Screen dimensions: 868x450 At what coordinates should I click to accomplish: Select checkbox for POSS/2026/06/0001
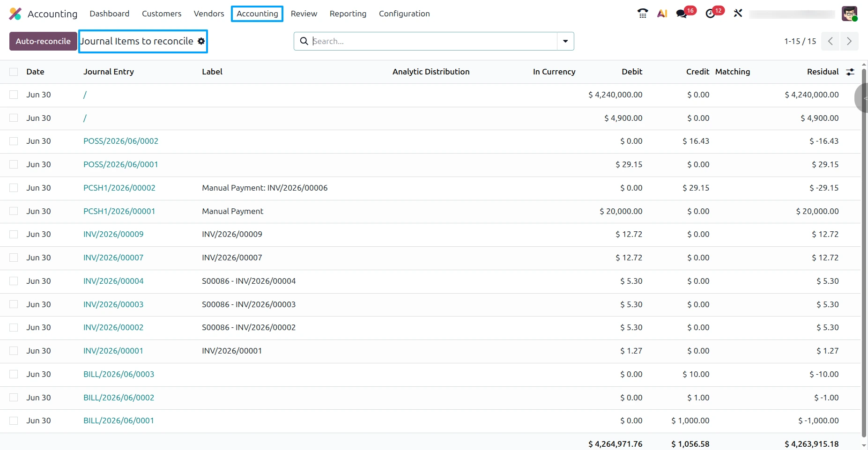point(14,164)
